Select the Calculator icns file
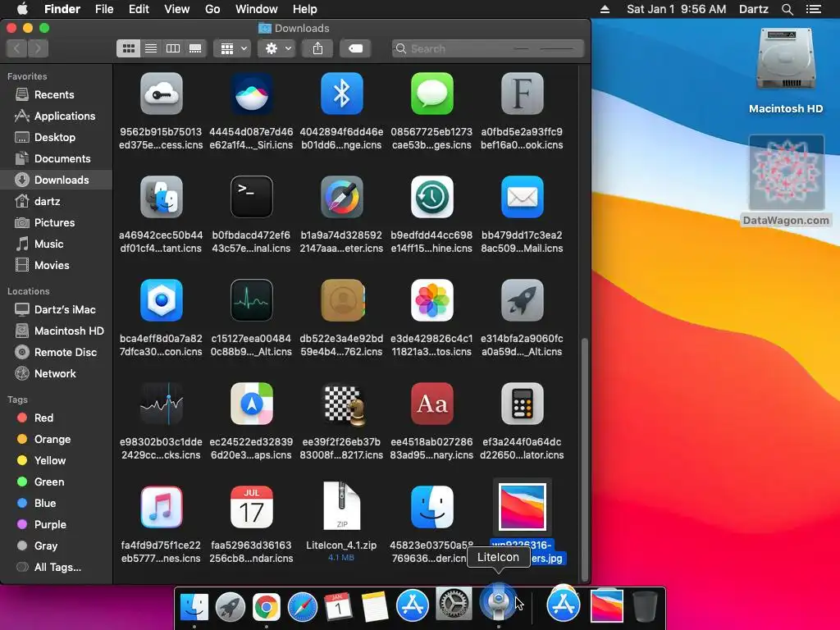 523,404
